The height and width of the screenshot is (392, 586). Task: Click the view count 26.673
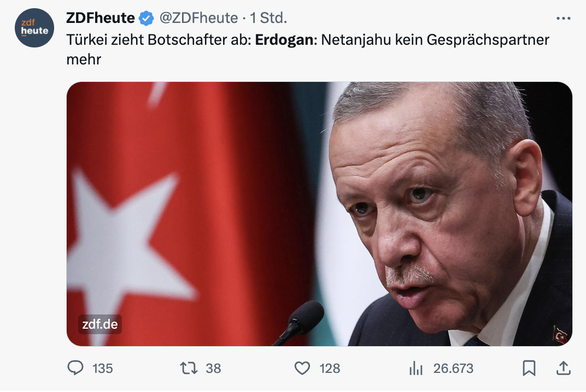pos(453,369)
